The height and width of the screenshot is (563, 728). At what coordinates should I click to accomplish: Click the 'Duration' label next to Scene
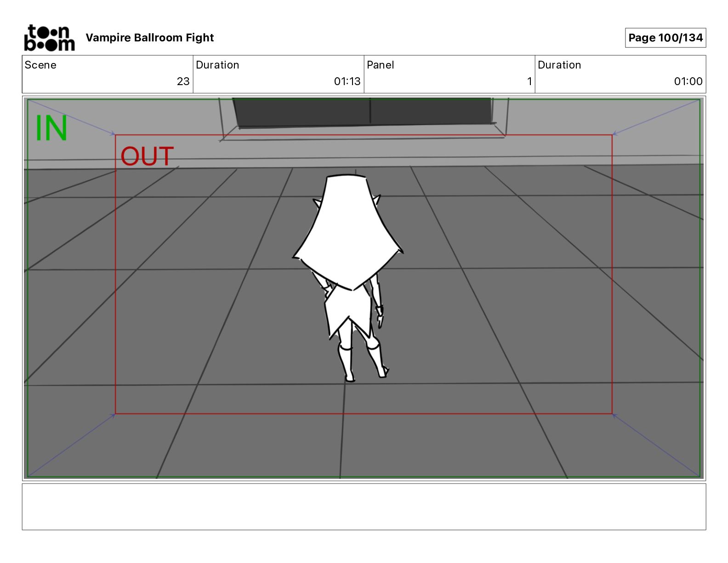click(217, 65)
